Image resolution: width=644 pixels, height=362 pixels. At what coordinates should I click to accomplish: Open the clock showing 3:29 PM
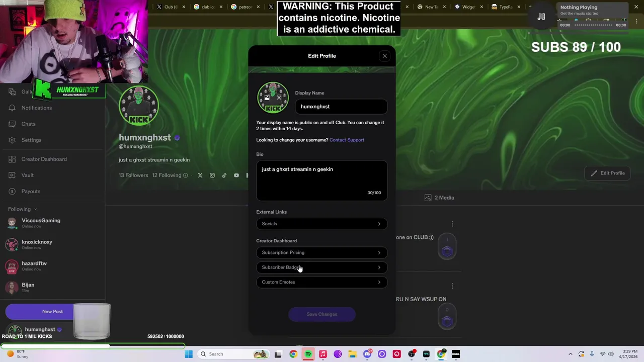629,354
